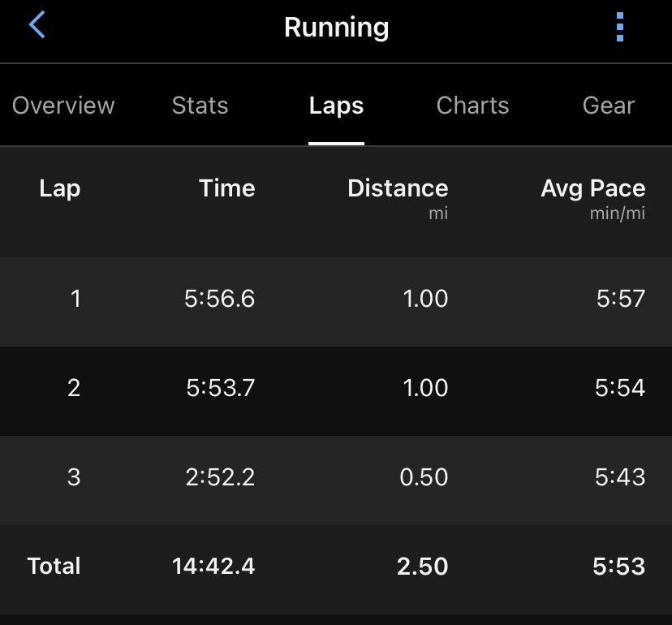Open the three-dot more options menu

pyautogui.click(x=620, y=28)
